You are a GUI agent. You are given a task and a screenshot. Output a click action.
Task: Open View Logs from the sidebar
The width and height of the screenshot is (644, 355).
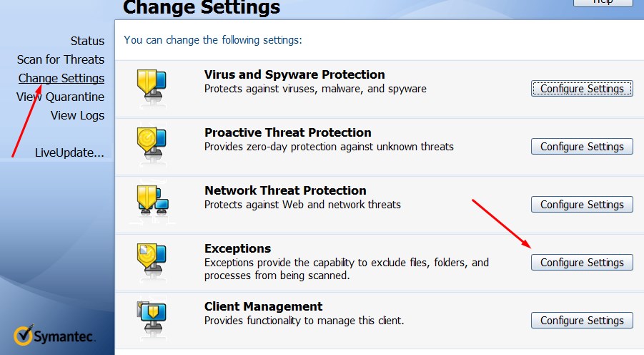(x=77, y=115)
